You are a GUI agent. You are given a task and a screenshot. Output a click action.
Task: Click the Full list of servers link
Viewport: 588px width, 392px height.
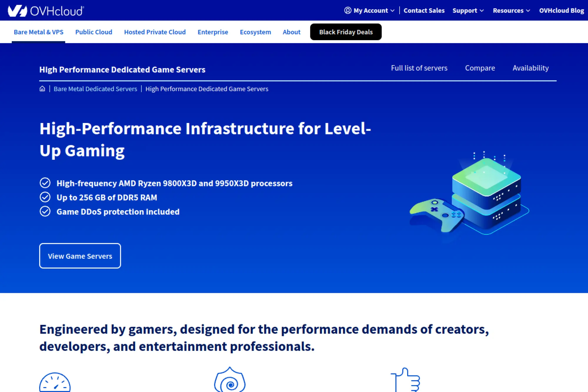[419, 68]
